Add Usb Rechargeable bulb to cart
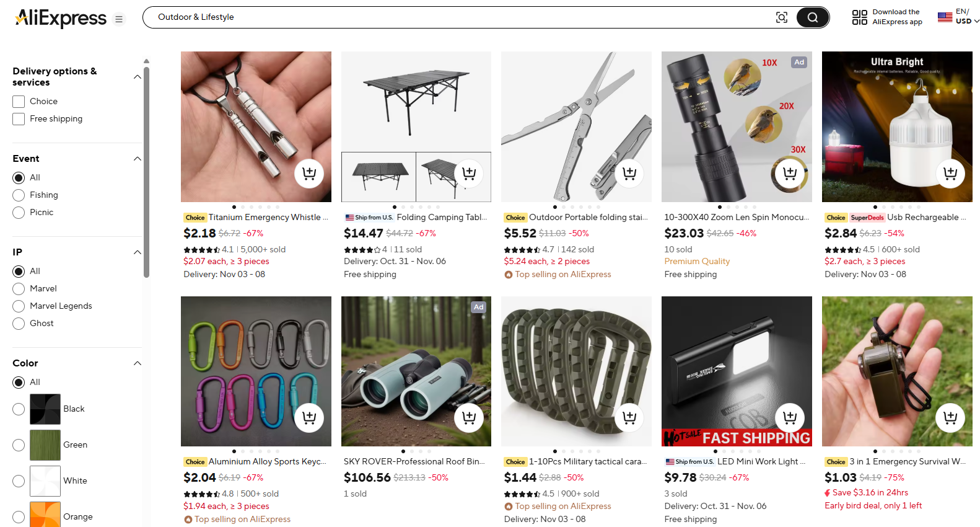The image size is (980, 527). 950,174
